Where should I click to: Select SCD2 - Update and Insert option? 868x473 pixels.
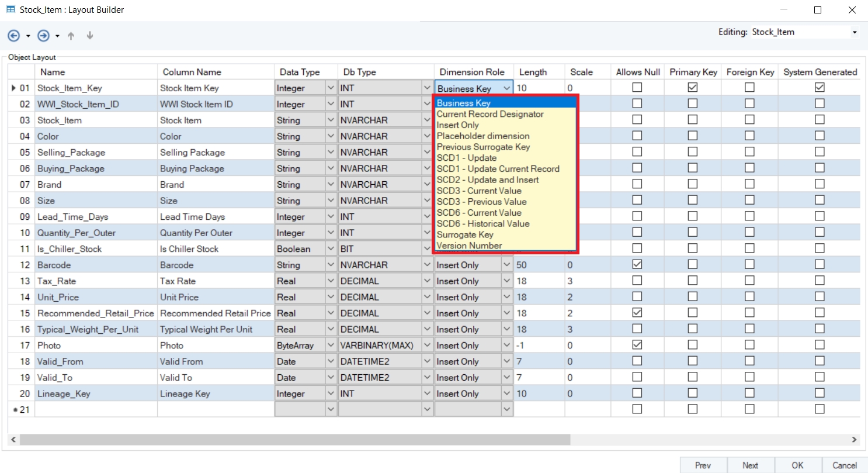click(x=488, y=180)
